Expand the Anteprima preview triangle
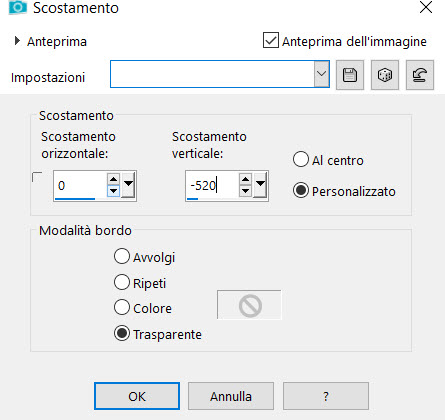Viewport: 445px width, 420px height. point(17,41)
